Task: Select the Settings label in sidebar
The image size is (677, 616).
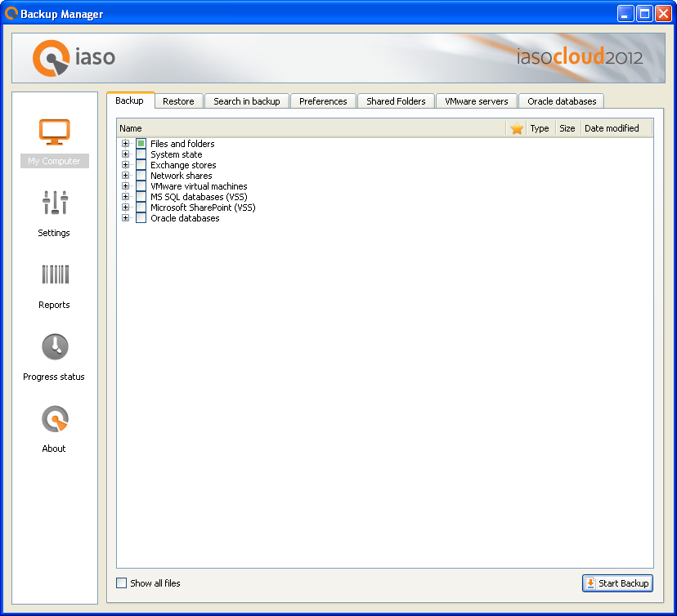Action: coord(54,233)
